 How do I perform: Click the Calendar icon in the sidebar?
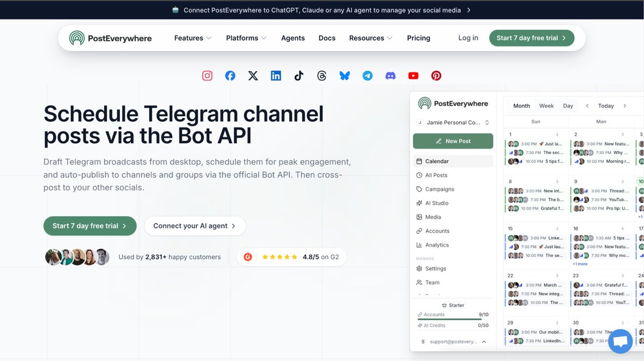pos(420,161)
